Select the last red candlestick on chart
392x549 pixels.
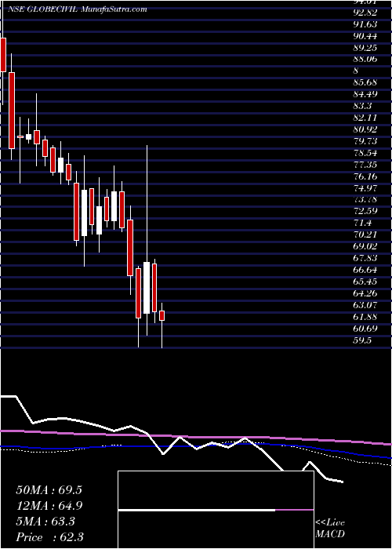(162, 315)
